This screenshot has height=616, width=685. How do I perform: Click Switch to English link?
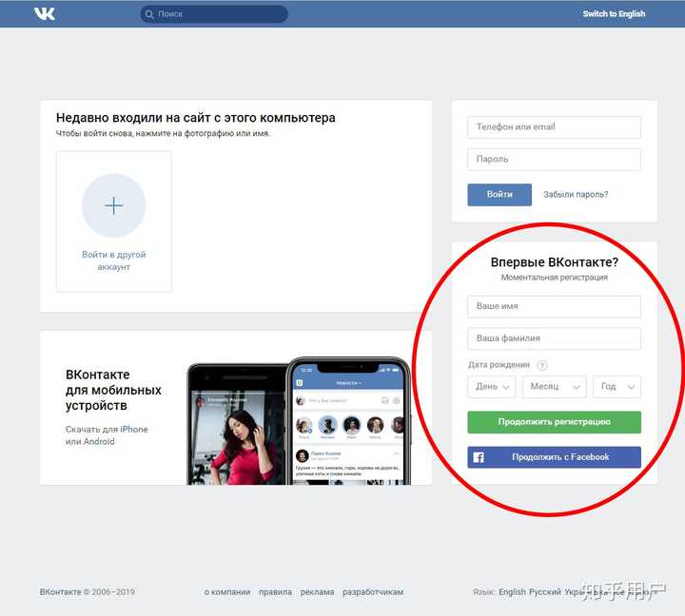point(614,14)
